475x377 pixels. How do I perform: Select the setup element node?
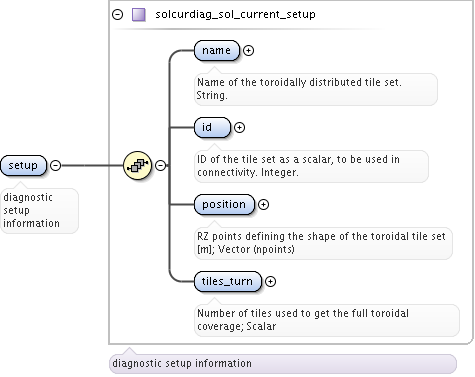[23, 165]
